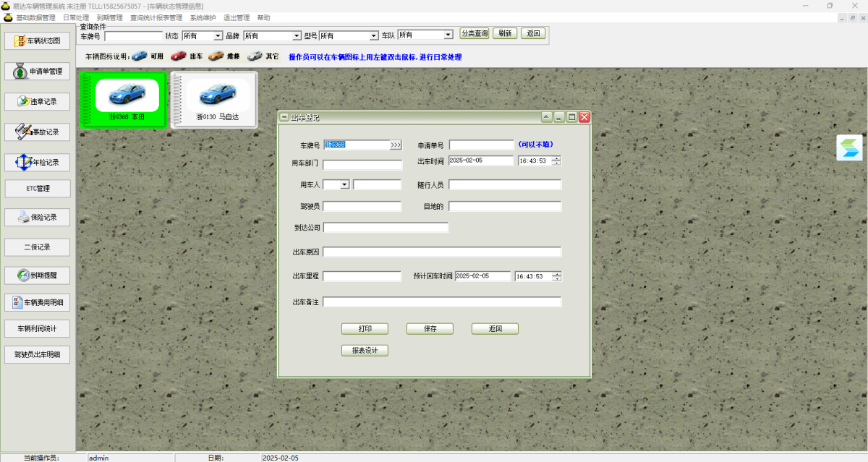868x462 pixels.
Task: Open 违章记录 in the sidebar
Action: [38, 101]
